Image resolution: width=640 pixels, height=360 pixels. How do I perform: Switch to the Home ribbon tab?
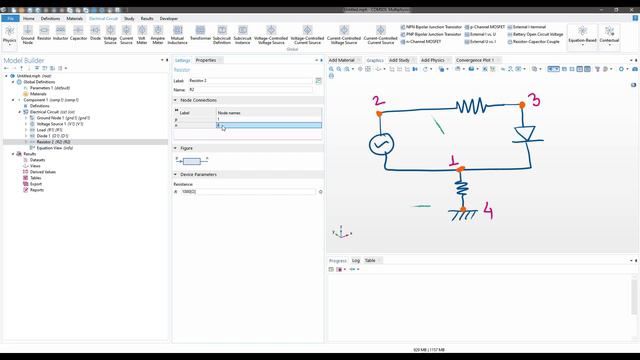(x=29, y=18)
